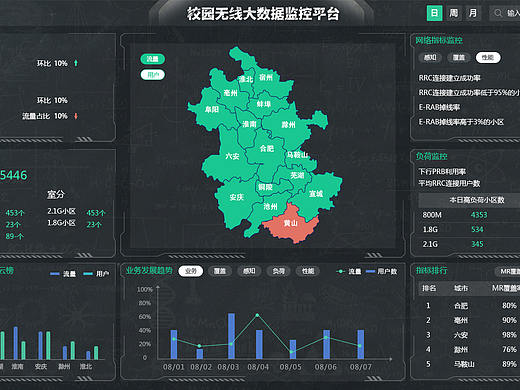The width and height of the screenshot is (520, 390).
Task: Click the 1.8G value 534
Action: [477, 230]
